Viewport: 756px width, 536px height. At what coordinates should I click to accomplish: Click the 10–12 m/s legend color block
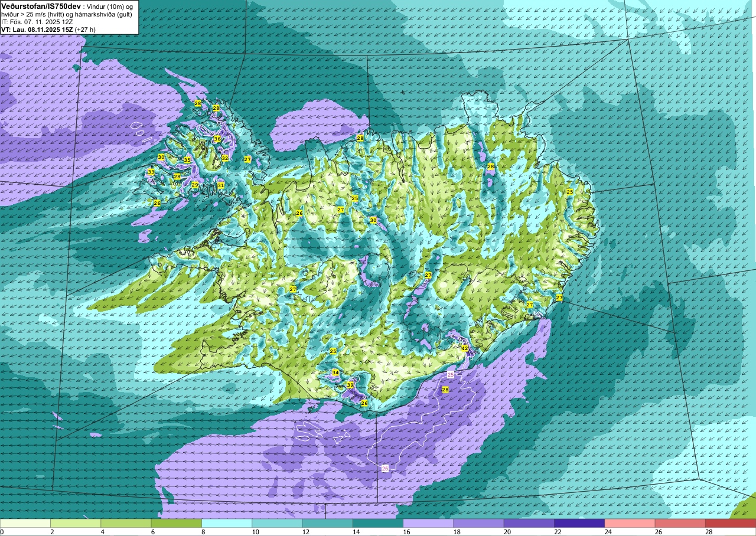point(277,523)
